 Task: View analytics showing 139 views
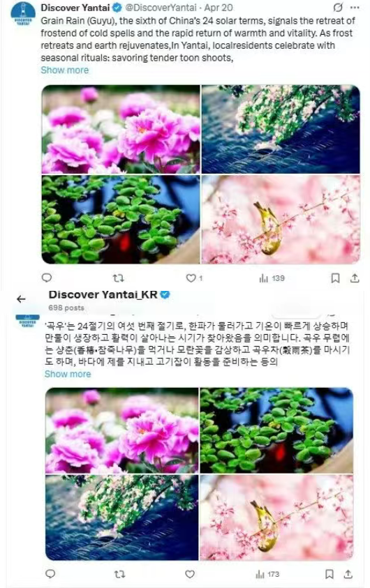(x=272, y=278)
